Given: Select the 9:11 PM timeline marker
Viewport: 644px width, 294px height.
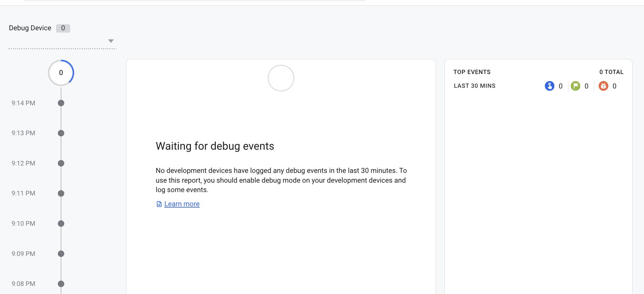Looking at the screenshot, I should click(61, 193).
